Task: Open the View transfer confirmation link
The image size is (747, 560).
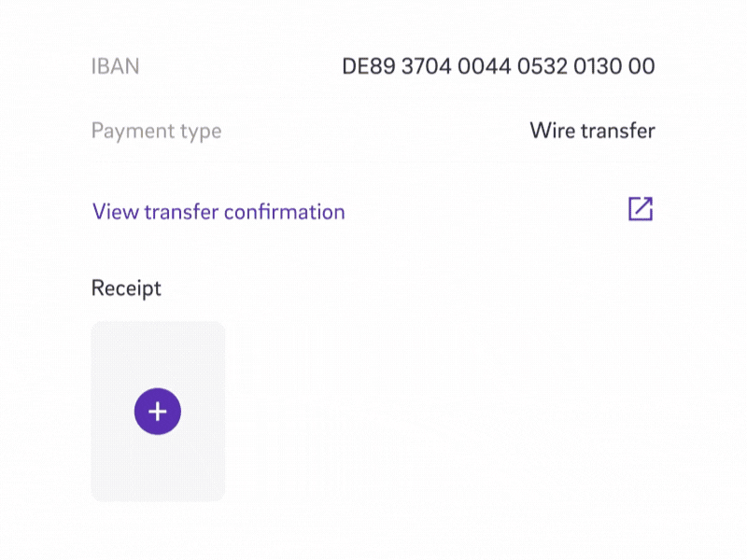Action: [x=218, y=212]
